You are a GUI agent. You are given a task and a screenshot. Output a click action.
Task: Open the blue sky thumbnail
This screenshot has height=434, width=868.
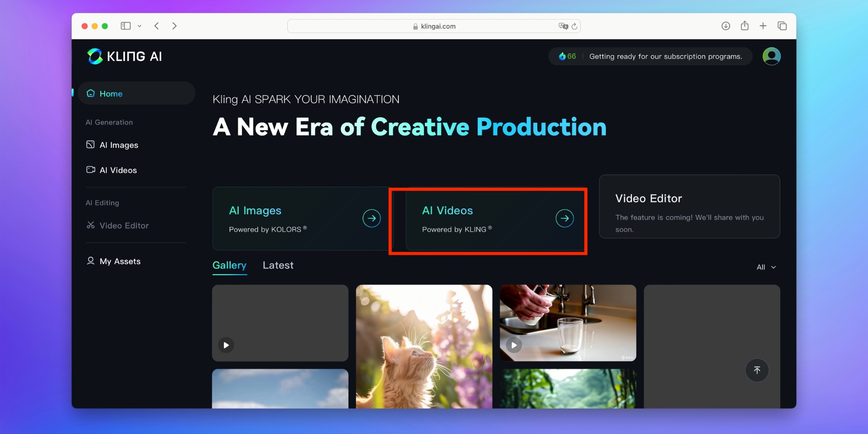[280, 389]
